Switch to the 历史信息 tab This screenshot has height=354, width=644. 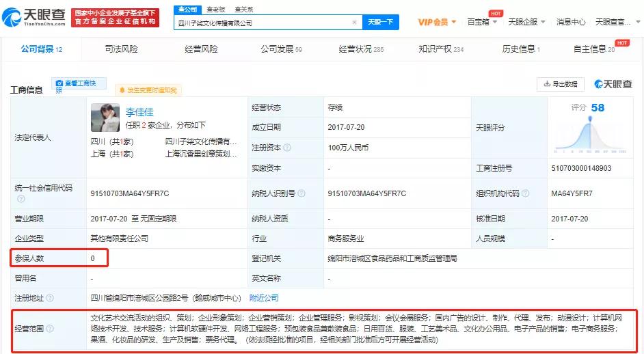(x=521, y=49)
